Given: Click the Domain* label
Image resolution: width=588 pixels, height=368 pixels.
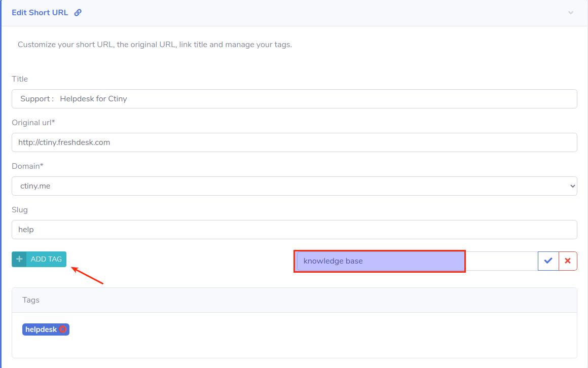Looking at the screenshot, I should 28,166.
